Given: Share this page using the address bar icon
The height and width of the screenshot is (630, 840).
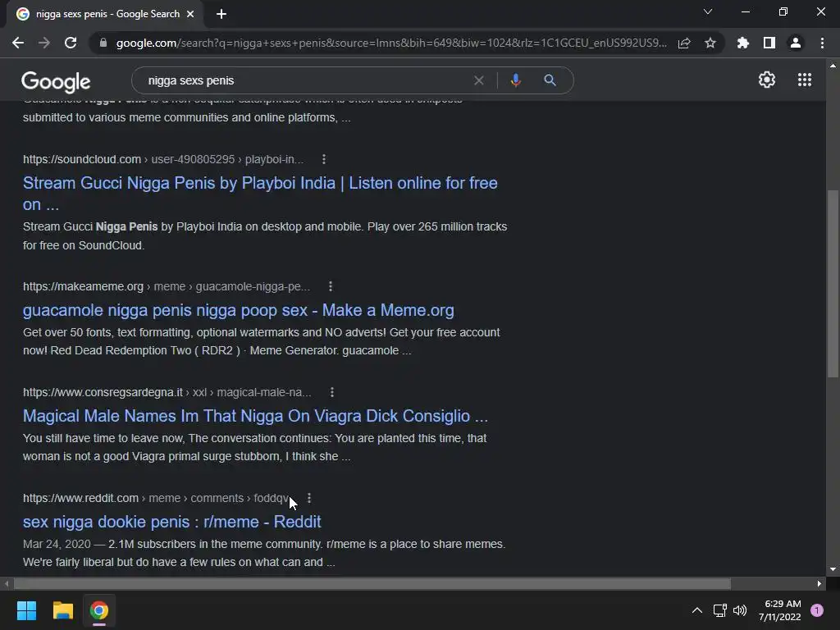Looking at the screenshot, I should point(684,43).
